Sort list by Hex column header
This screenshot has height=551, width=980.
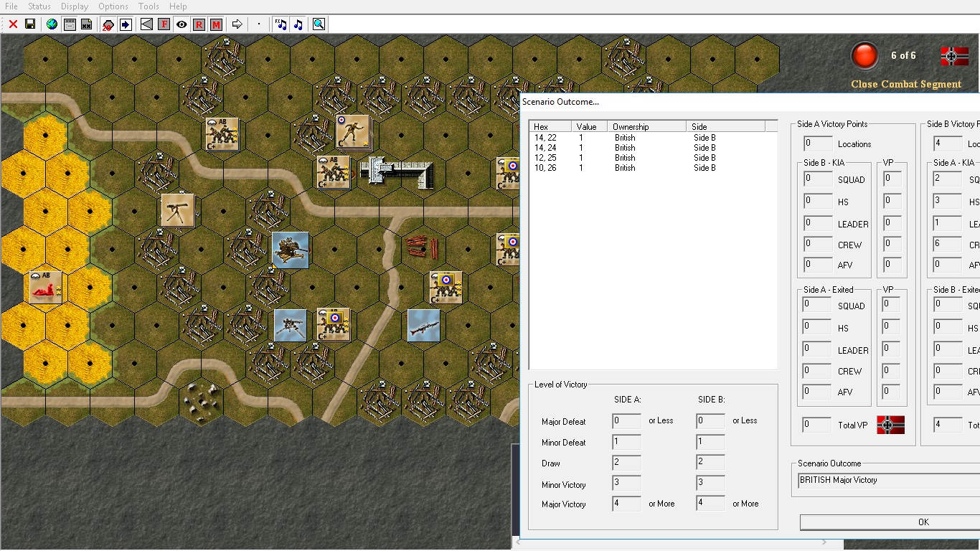click(x=550, y=127)
